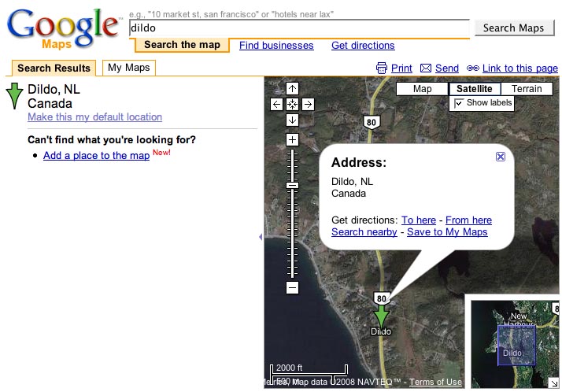Viewport: 562px width, 392px height.
Task: Pan the map down arrow
Action: (292, 120)
